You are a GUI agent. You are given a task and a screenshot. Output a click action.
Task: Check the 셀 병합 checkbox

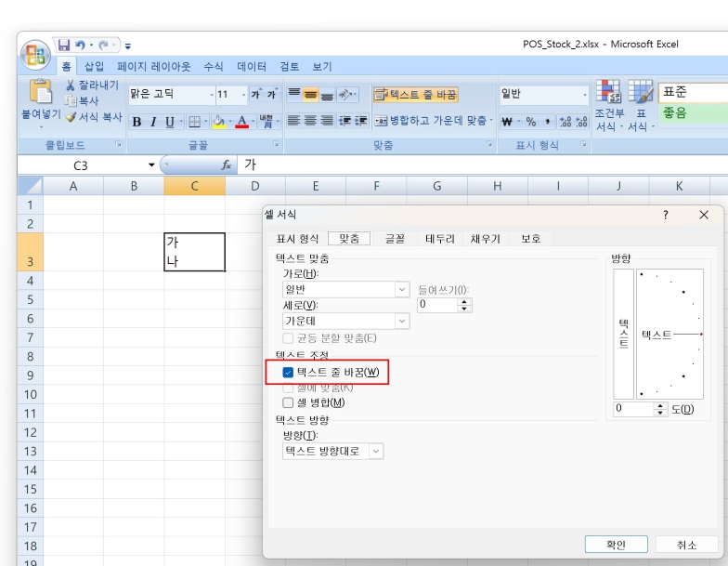coord(288,402)
